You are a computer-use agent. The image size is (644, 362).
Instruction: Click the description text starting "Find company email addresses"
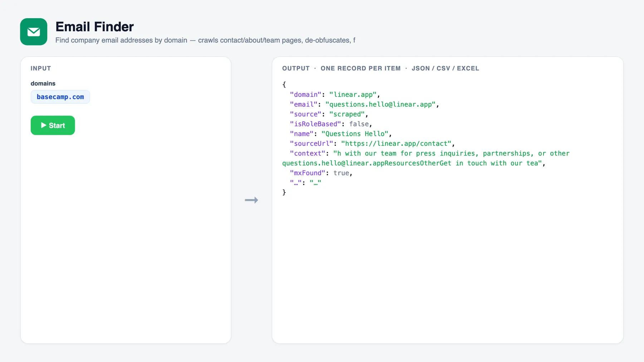coord(205,40)
